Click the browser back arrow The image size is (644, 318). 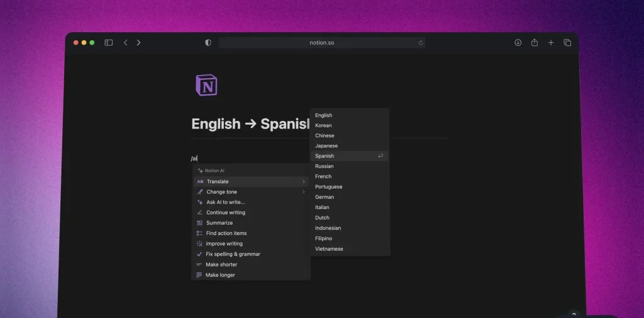(125, 43)
